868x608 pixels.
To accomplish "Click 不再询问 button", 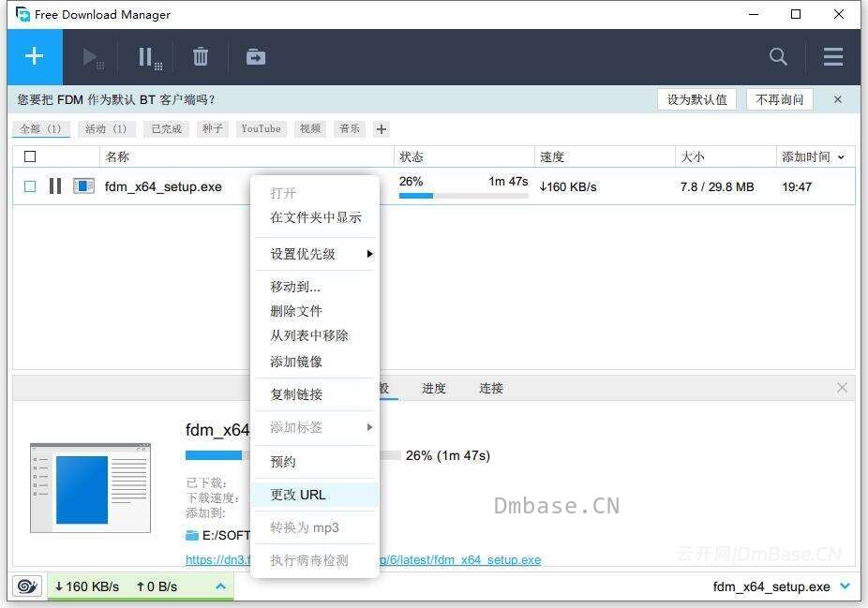I will (779, 99).
